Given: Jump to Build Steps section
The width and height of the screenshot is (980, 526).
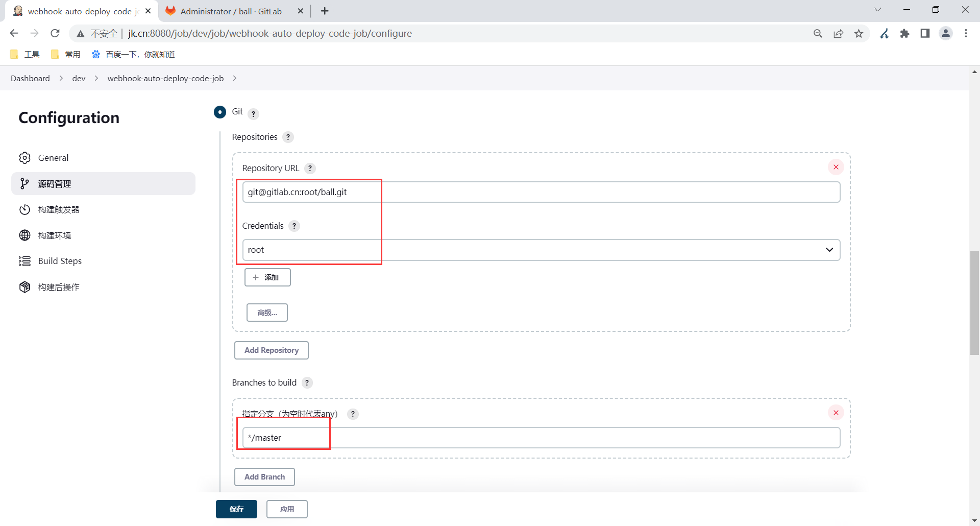Looking at the screenshot, I should coord(103,261).
